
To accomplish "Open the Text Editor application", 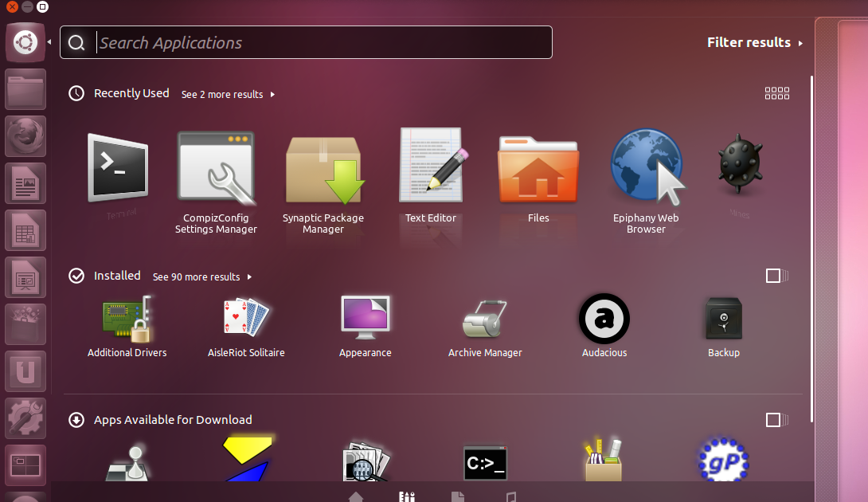I will pos(430,165).
